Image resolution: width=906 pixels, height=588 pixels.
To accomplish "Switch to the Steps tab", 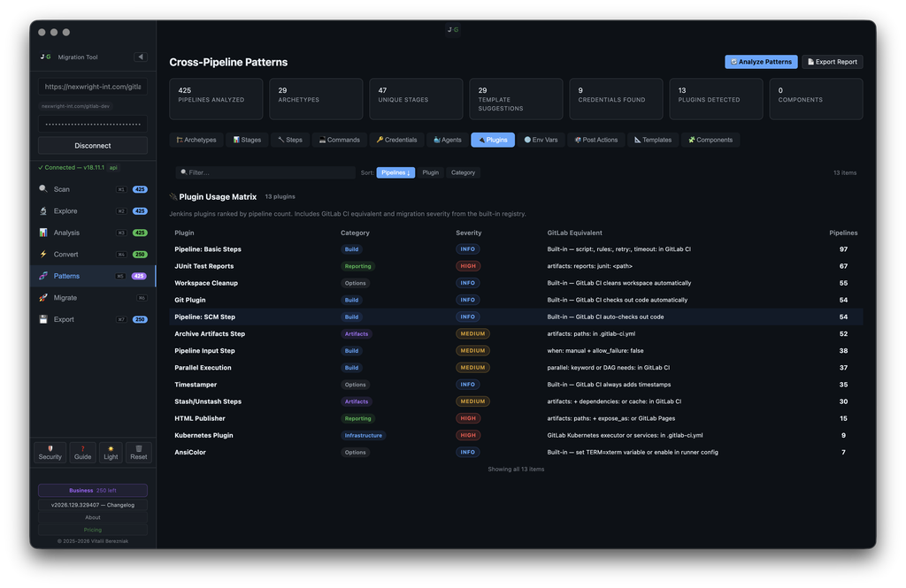I will pyautogui.click(x=290, y=140).
